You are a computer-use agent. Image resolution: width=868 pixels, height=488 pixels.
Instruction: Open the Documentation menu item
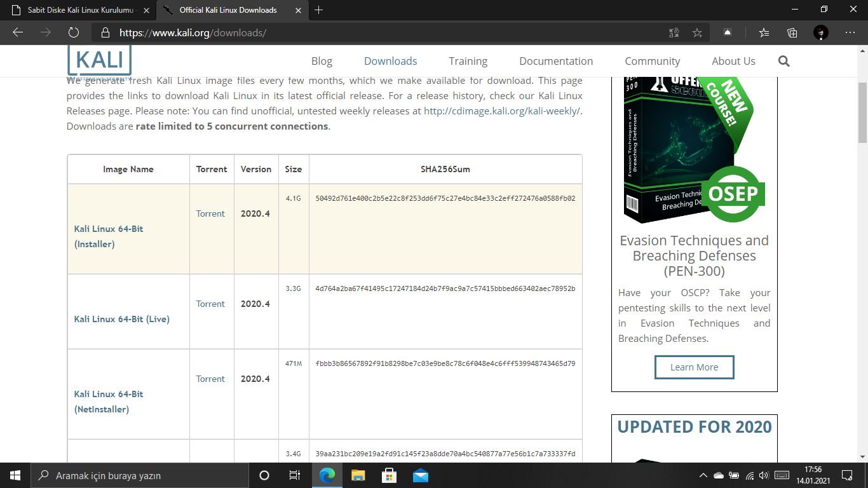pos(556,61)
